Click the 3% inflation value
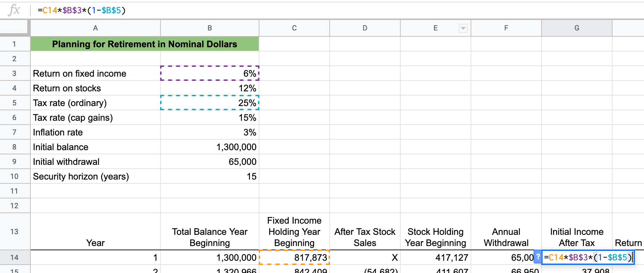 210,132
